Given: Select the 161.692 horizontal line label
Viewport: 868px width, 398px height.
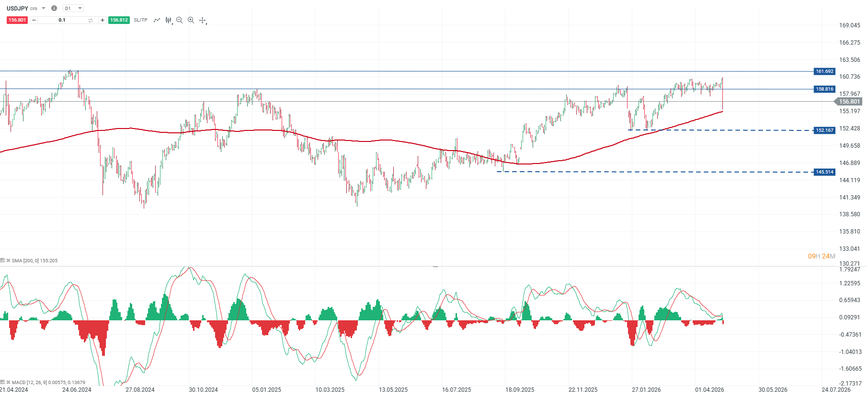Looking at the screenshot, I should point(824,71).
